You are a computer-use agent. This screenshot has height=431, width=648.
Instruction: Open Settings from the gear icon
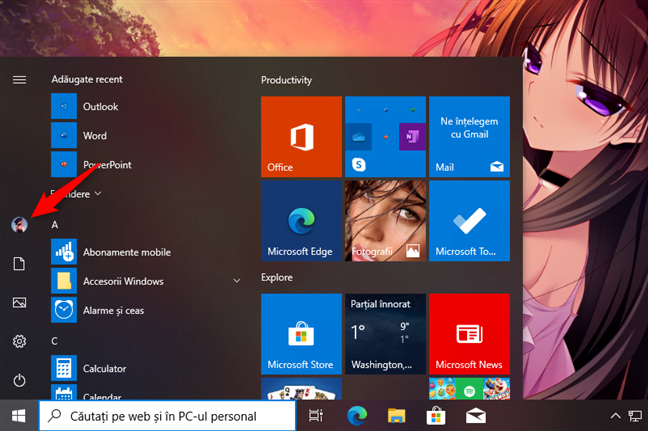tap(19, 341)
